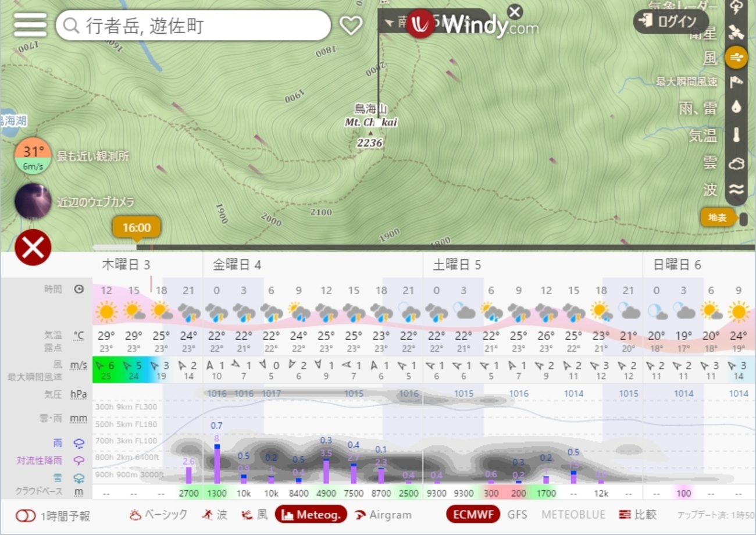Select the satellite layer icon
This screenshot has height=535, width=756.
point(736,33)
